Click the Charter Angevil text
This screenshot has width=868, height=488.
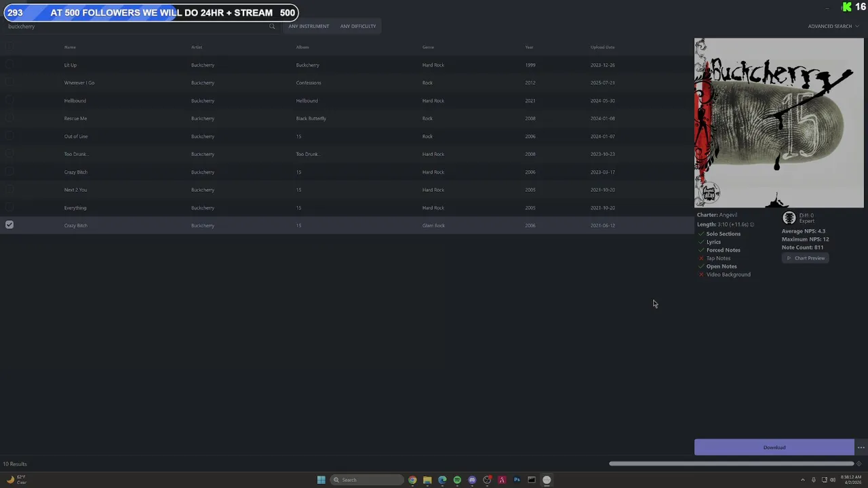717,215
